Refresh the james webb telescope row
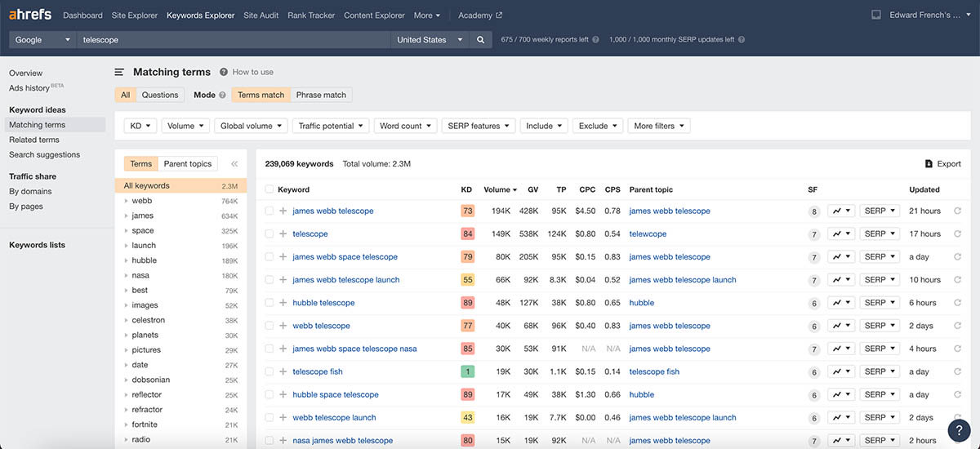 957,211
